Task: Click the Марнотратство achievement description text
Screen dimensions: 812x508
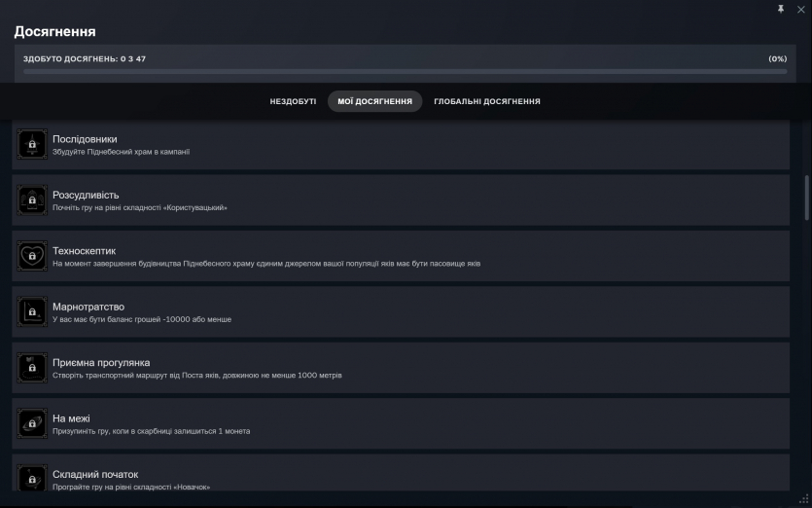Action: point(142,319)
